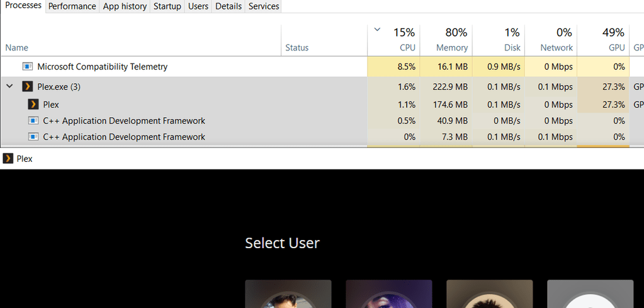Screen dimensions: 644x308
Task: Click the 222.9 MB memory value
Action: tap(450, 87)
